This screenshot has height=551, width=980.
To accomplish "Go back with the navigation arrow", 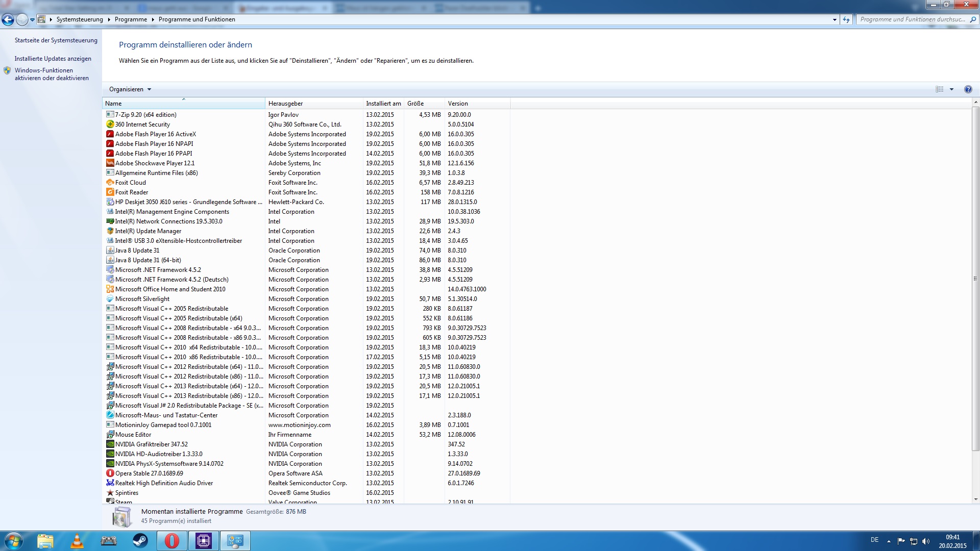I will click(8, 19).
